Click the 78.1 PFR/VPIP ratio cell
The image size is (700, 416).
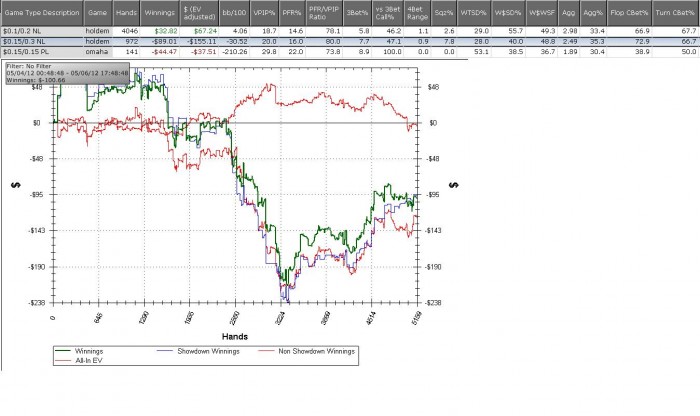tap(324, 31)
